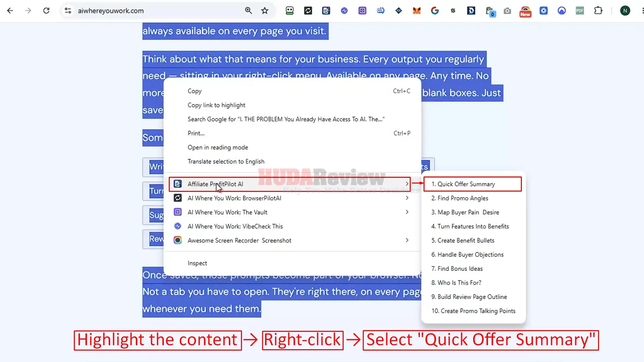The width and height of the screenshot is (644, 362).
Task: Select 5. Create Benefit Bullets
Action: tap(474, 240)
